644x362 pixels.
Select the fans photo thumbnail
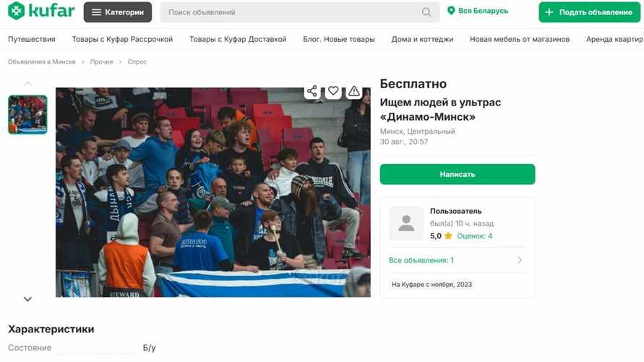point(27,114)
